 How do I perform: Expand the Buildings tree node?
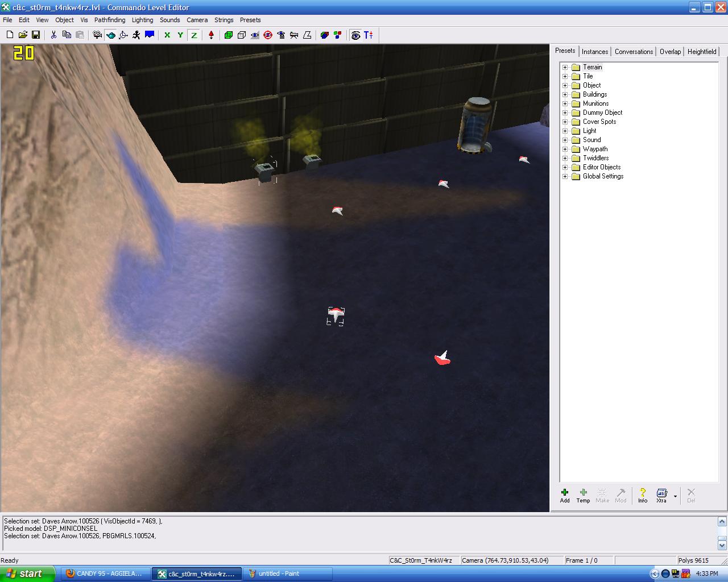[565, 94]
